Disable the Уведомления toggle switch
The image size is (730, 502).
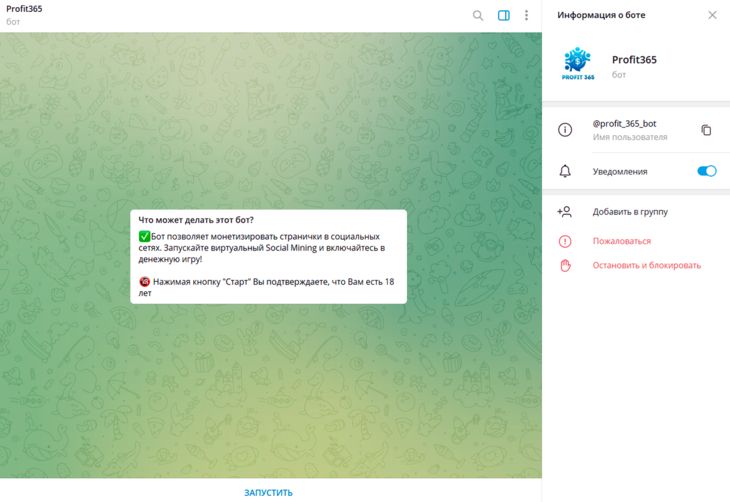[706, 171]
